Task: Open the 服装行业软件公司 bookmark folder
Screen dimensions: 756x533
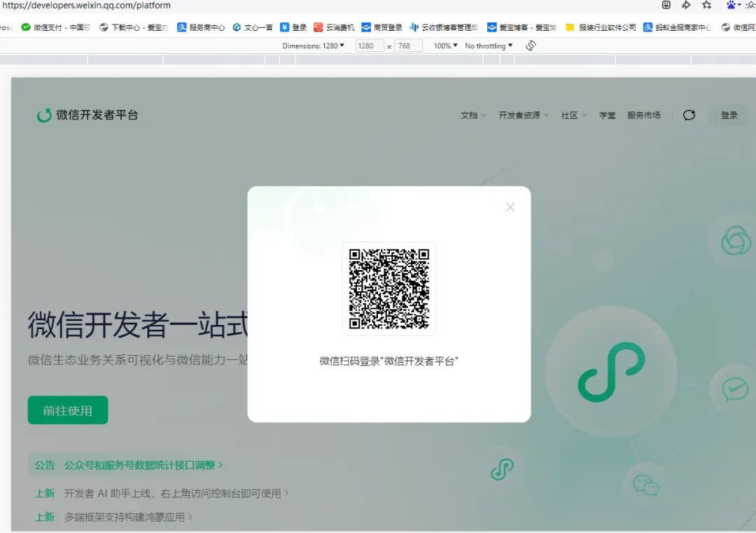Action: pyautogui.click(x=601, y=27)
